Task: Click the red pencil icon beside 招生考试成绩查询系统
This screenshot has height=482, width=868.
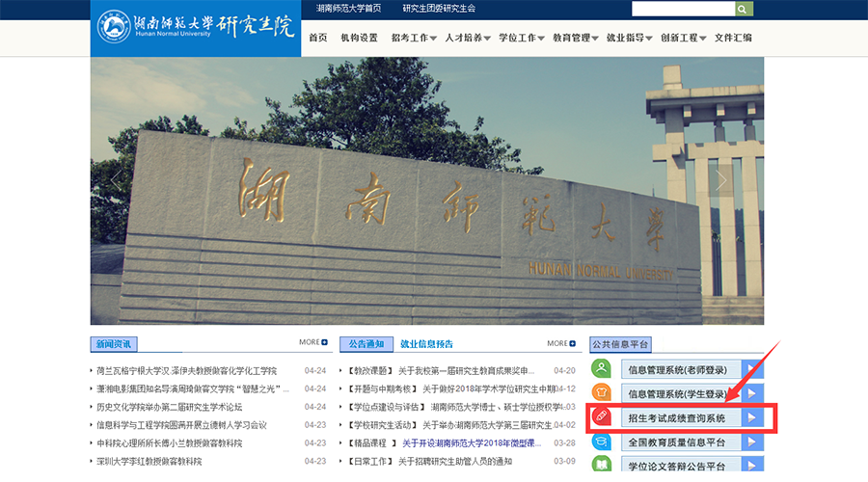Action: click(601, 416)
